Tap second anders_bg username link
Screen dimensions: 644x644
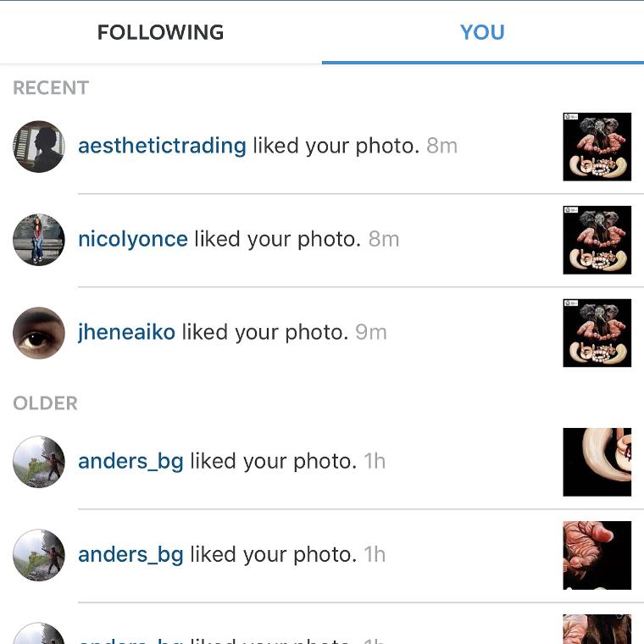coord(130,554)
